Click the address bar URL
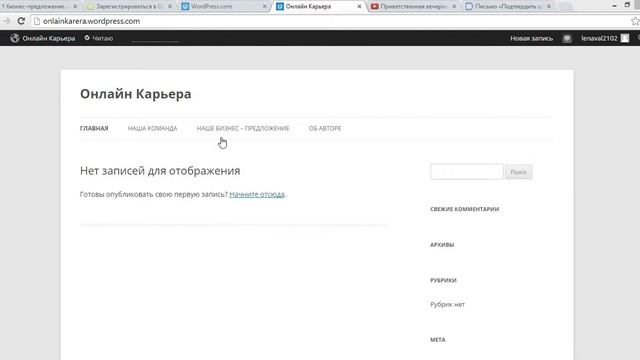Image resolution: width=640 pixels, height=360 pixels. [91, 21]
